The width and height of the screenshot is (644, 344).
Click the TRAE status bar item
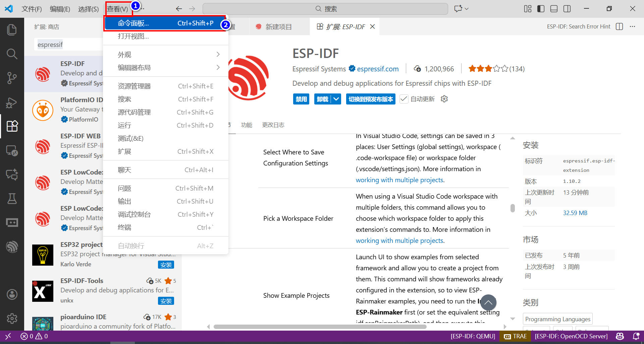(516, 336)
